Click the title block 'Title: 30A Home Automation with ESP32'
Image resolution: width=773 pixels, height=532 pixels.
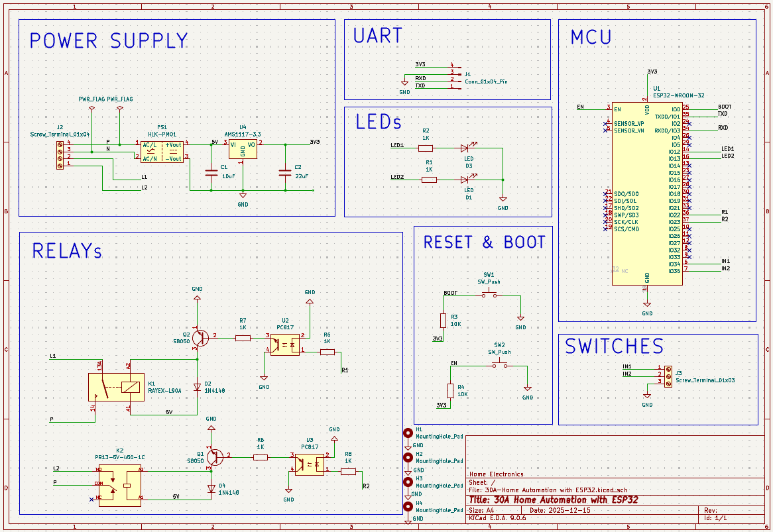(x=553, y=500)
